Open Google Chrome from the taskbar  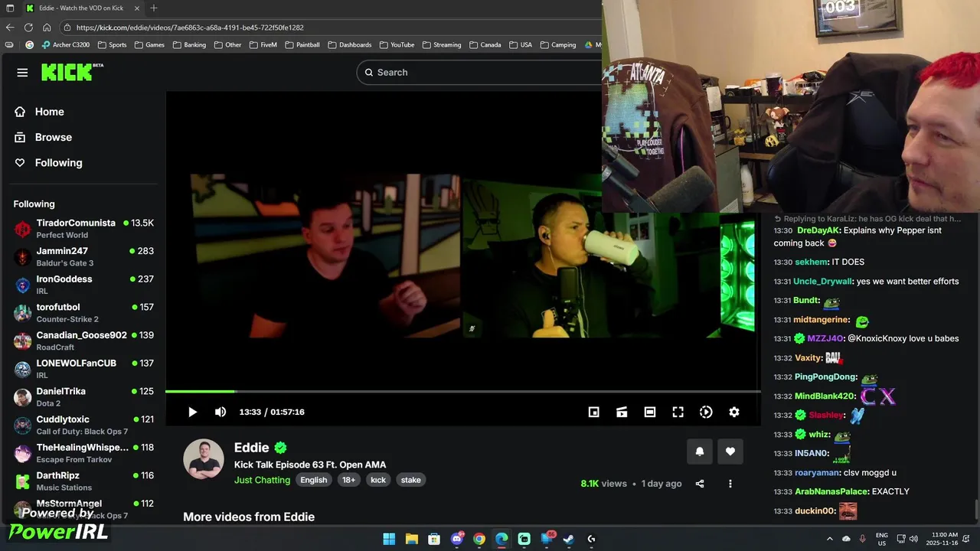pyautogui.click(x=479, y=539)
